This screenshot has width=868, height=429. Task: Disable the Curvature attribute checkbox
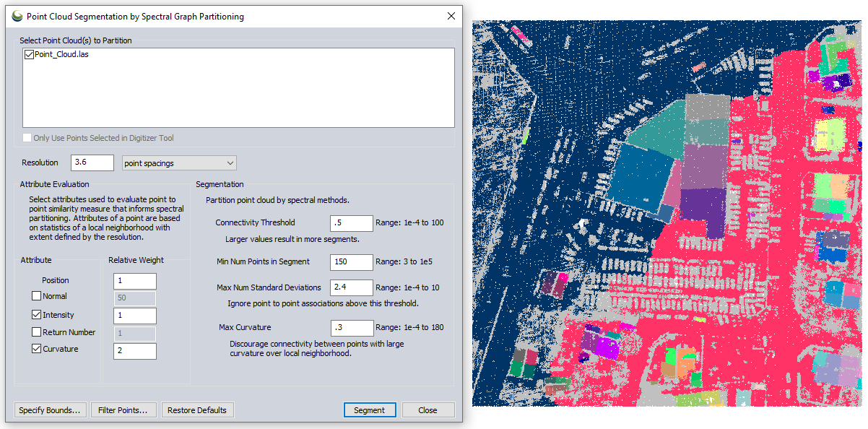coord(36,349)
